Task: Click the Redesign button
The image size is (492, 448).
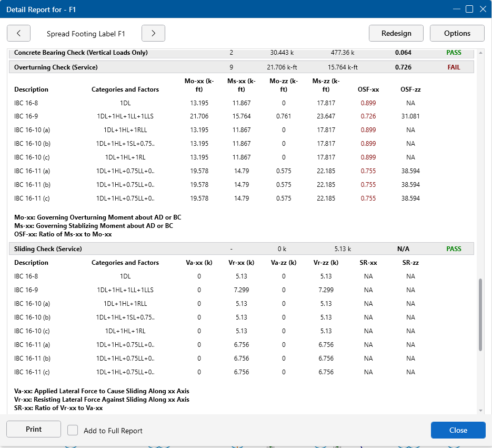Action: click(x=396, y=33)
